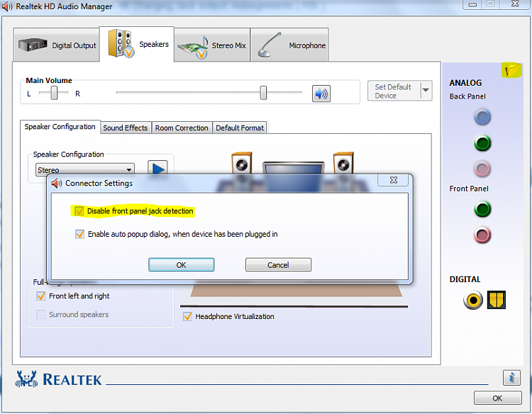Click the digital coaxial output jack
532x414 pixels.
coord(473,300)
